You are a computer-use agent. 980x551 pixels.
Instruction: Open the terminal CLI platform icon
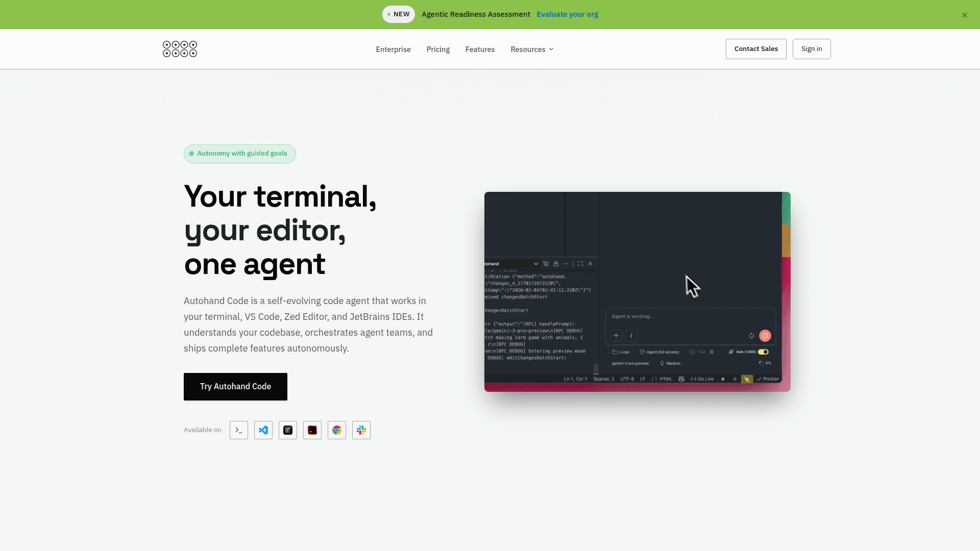(239, 430)
